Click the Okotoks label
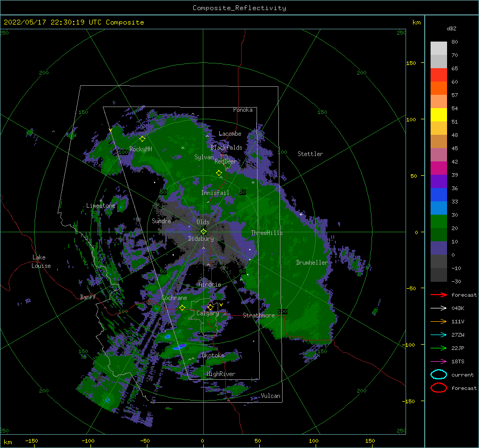The width and height of the screenshot is (479, 448). pyautogui.click(x=213, y=355)
